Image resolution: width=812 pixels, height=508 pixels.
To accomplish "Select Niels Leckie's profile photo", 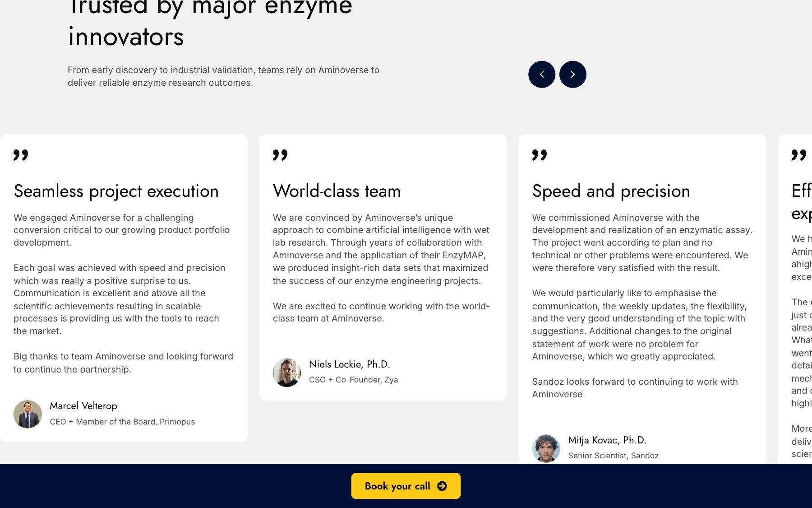I will click(x=287, y=373).
